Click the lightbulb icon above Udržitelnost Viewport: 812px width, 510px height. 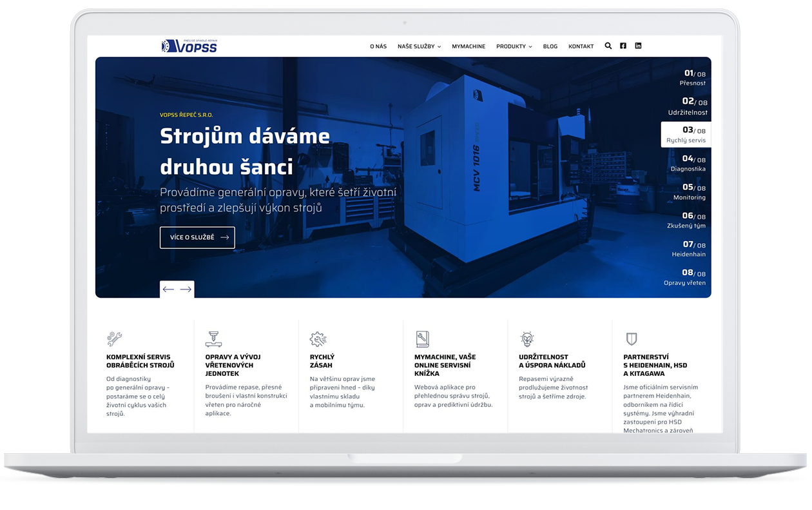(527, 338)
